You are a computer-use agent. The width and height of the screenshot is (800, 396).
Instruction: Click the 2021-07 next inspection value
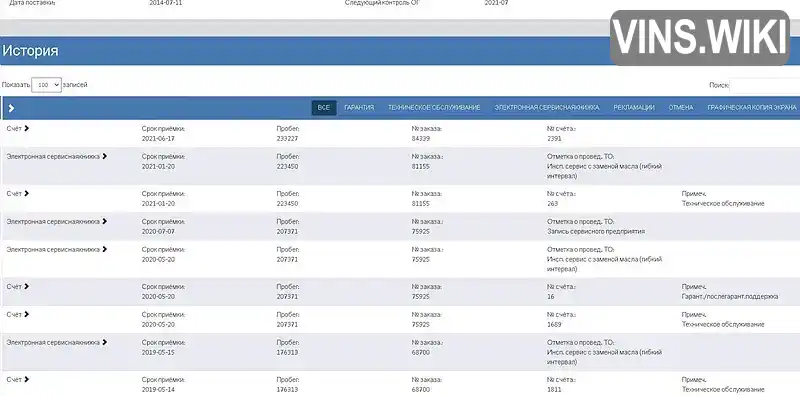tap(496, 3)
